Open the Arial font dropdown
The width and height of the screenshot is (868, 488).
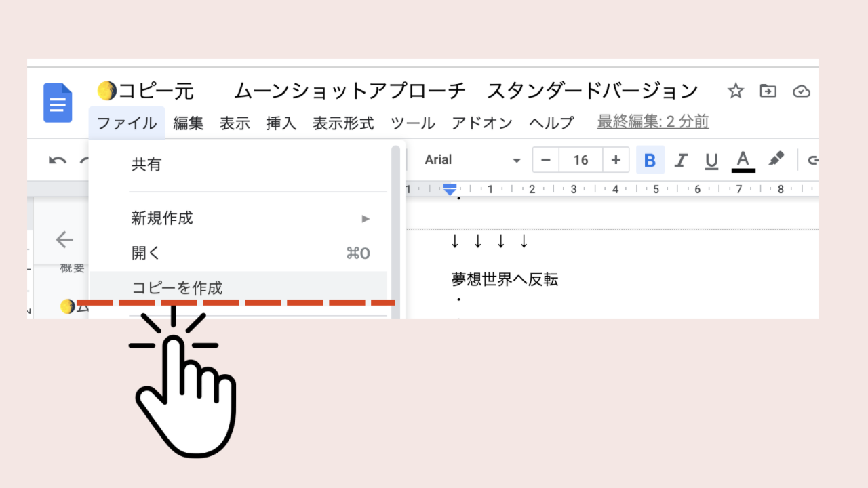click(x=473, y=160)
